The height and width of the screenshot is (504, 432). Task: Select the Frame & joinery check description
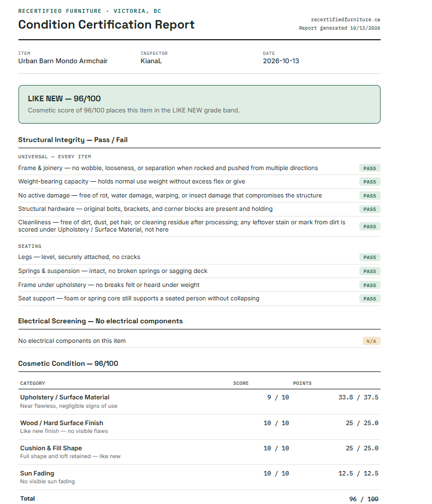click(x=168, y=168)
